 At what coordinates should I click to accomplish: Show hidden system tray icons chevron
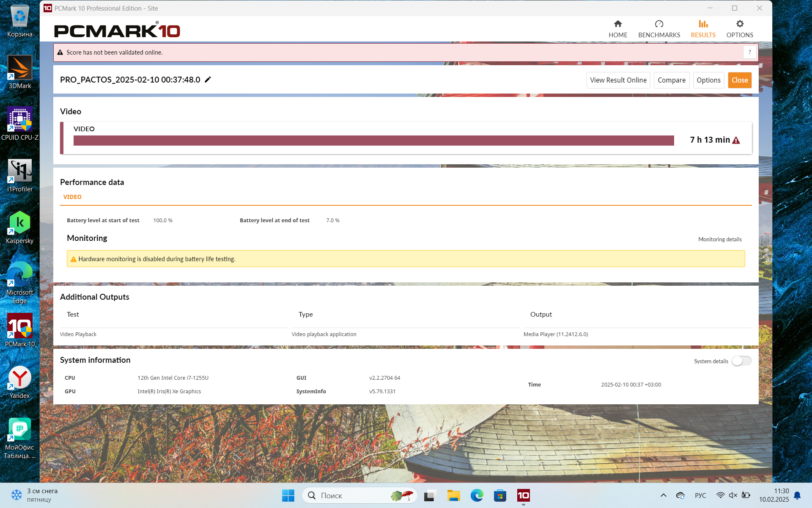click(663, 495)
